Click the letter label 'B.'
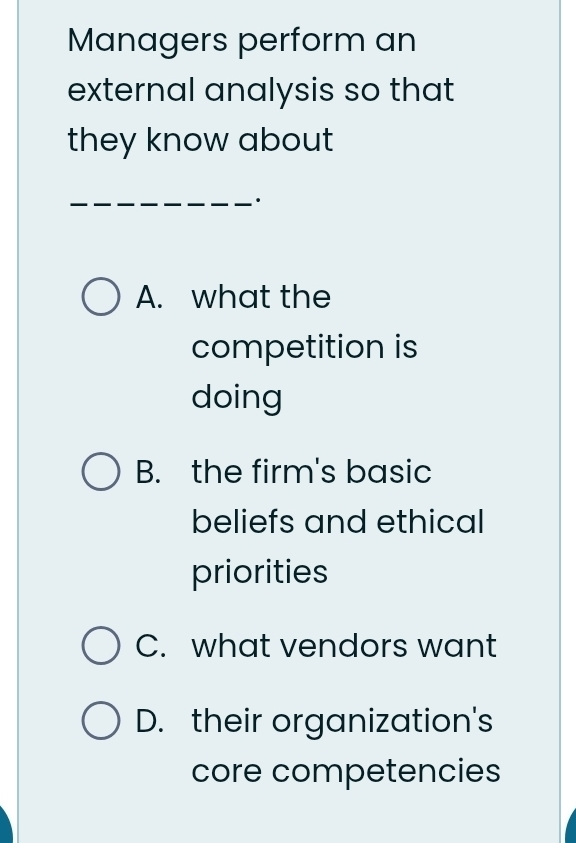576x843 pixels. point(148,471)
